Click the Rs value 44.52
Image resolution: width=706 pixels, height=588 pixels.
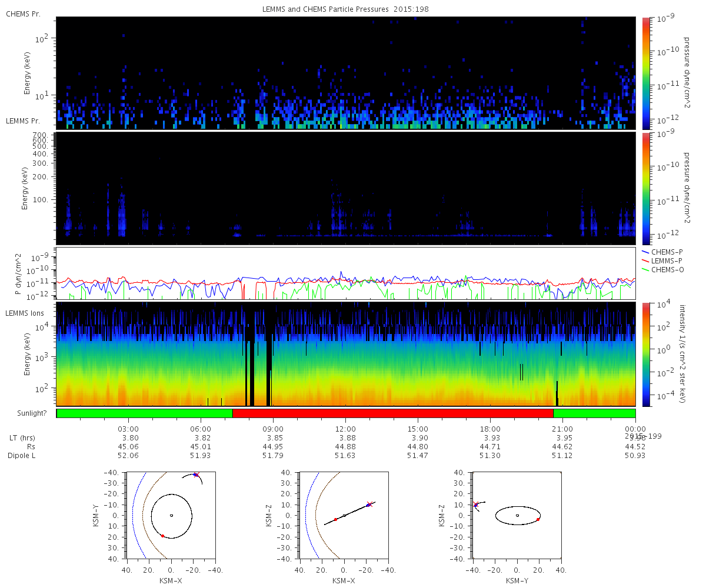point(635,447)
